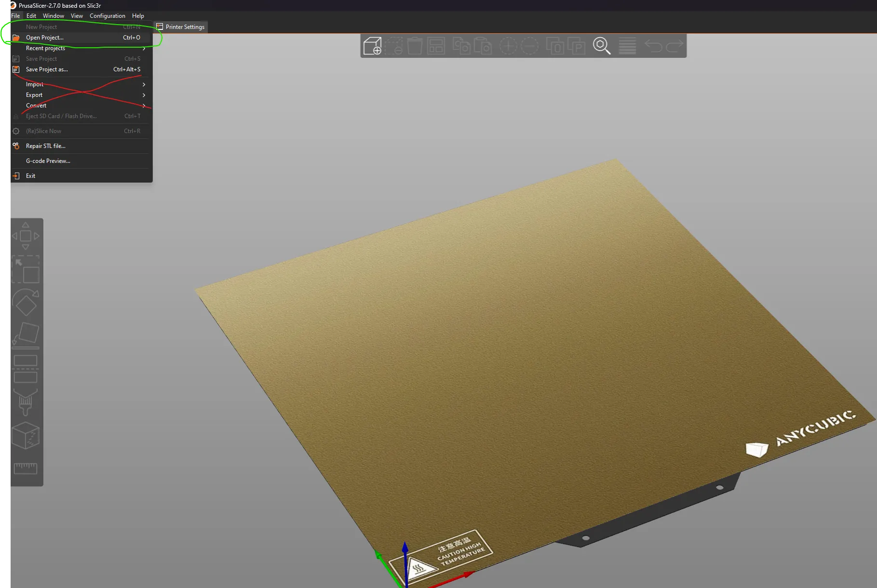
Task: Click the Arrange icon in top toolbar
Action: (x=436, y=46)
